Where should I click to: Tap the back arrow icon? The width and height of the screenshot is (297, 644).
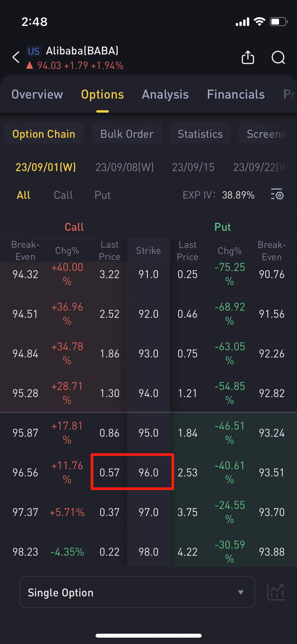(x=16, y=57)
